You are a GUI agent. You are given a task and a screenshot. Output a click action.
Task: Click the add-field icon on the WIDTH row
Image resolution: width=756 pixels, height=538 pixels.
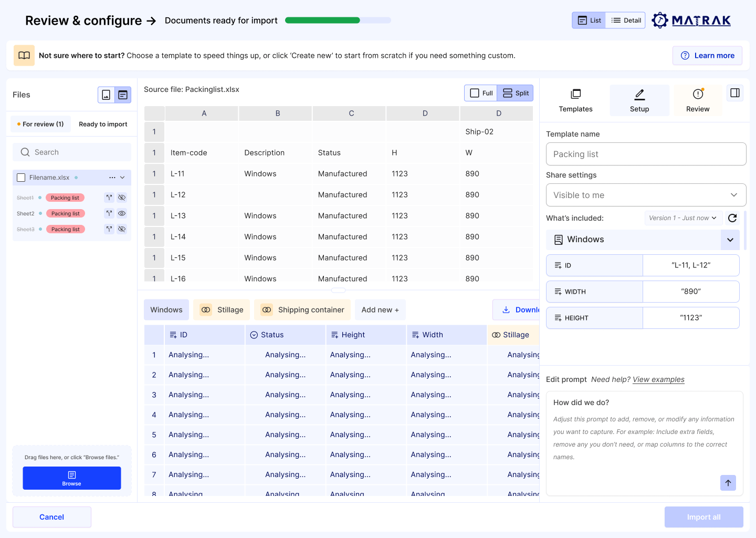tap(558, 292)
